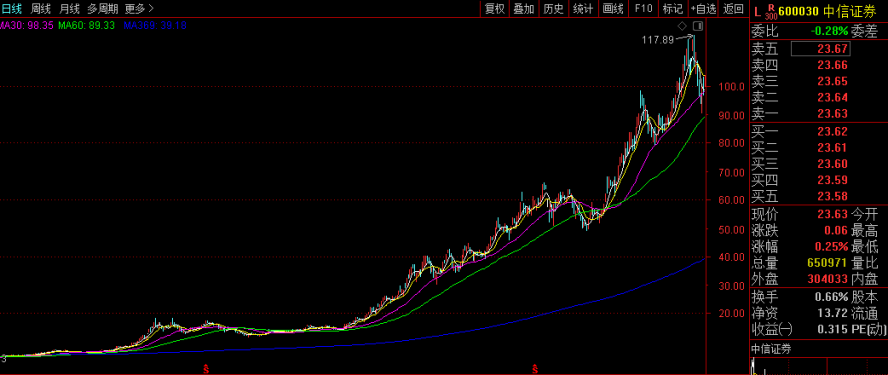The image size is (888, 375).
Task: Expand the 更多 more periods dropdown
Action: 139,8
